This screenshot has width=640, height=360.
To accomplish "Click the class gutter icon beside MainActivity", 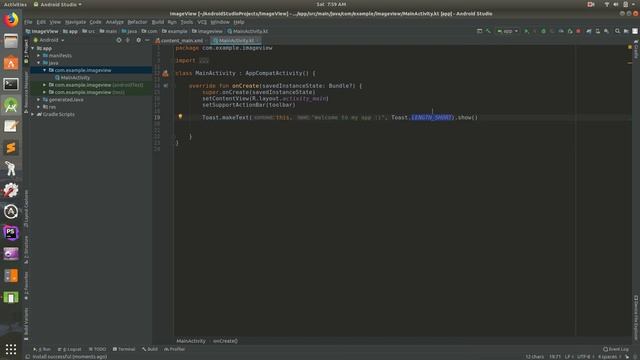I will (x=165, y=73).
